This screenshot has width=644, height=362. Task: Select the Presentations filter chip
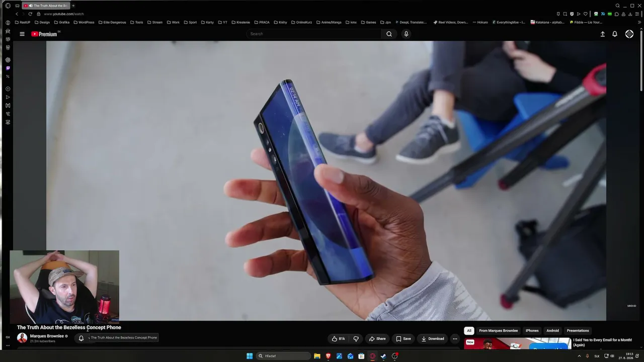click(x=578, y=331)
